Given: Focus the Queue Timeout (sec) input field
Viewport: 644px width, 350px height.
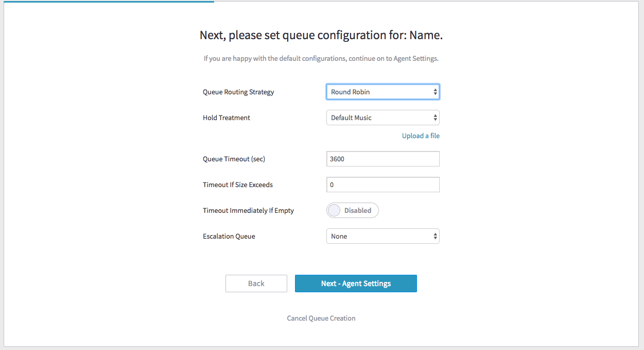Looking at the screenshot, I should tap(383, 159).
